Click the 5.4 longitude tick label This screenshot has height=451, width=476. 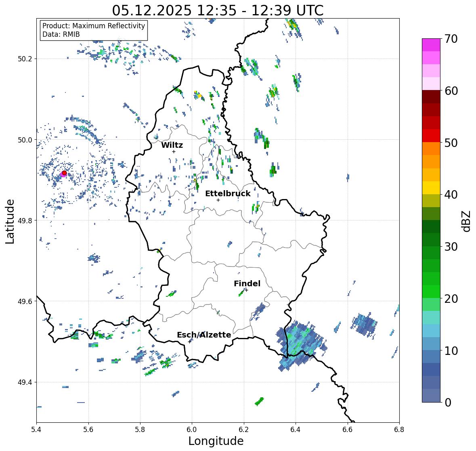[x=36, y=430]
